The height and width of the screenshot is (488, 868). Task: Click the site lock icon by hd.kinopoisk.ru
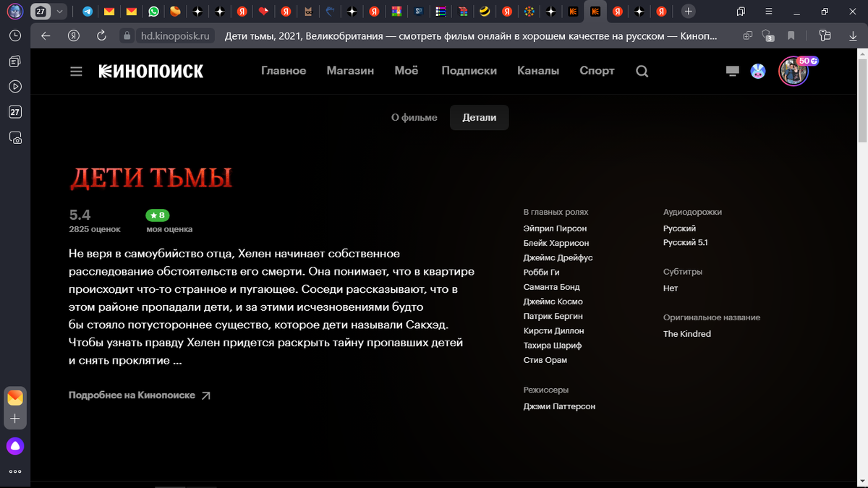coord(127,35)
